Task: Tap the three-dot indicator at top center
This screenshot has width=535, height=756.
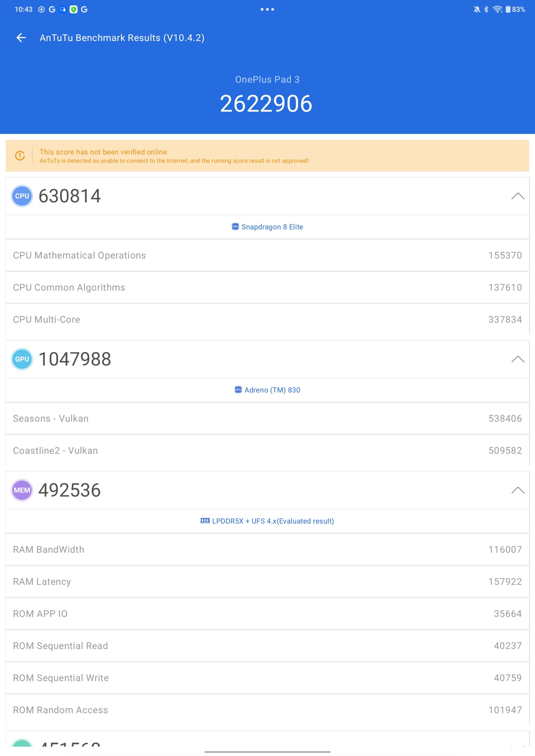Action: coord(267,9)
